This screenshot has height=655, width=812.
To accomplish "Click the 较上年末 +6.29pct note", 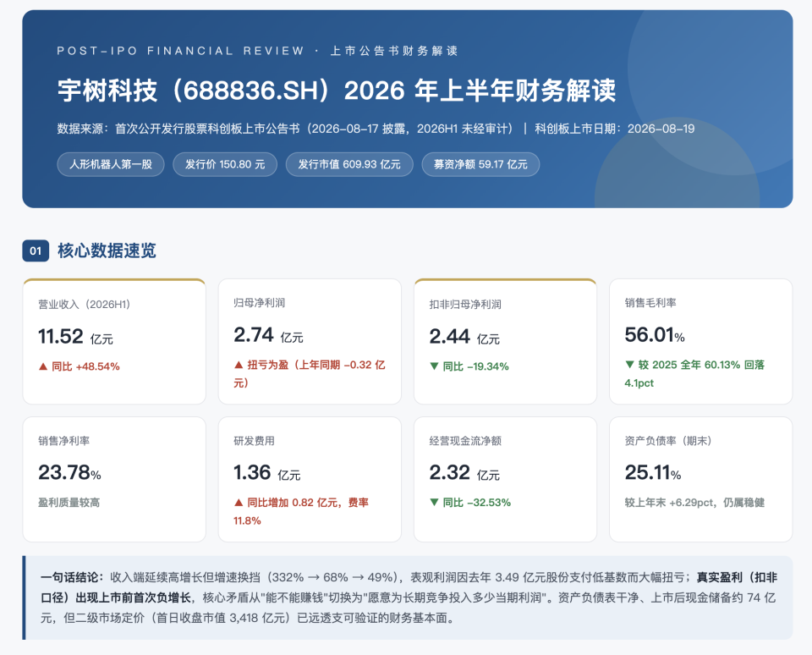I will 695,503.
